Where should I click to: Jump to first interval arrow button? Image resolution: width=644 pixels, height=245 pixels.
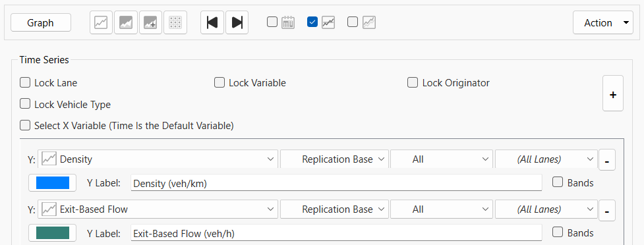212,22
